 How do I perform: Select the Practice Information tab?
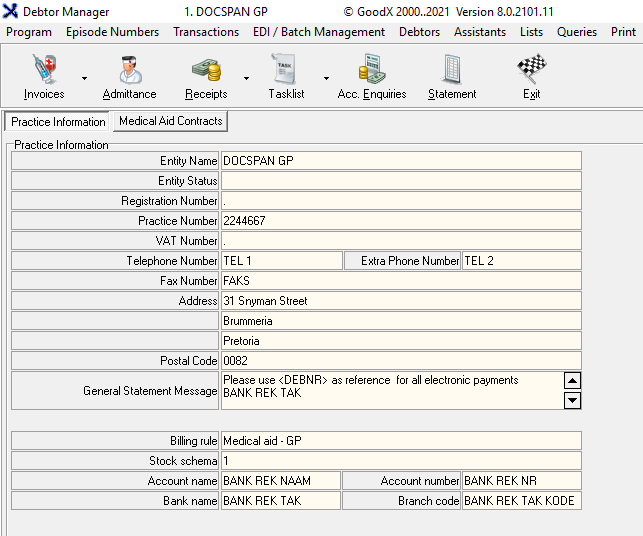[58, 122]
